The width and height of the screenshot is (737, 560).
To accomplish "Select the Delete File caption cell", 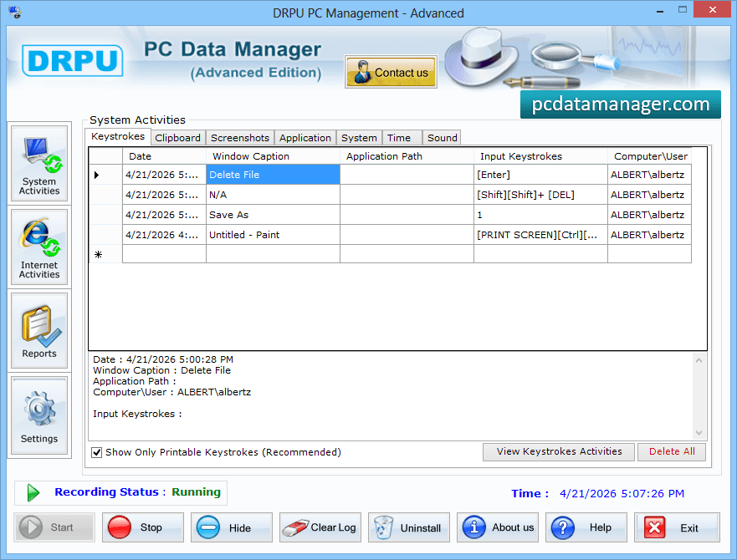I will click(x=273, y=175).
